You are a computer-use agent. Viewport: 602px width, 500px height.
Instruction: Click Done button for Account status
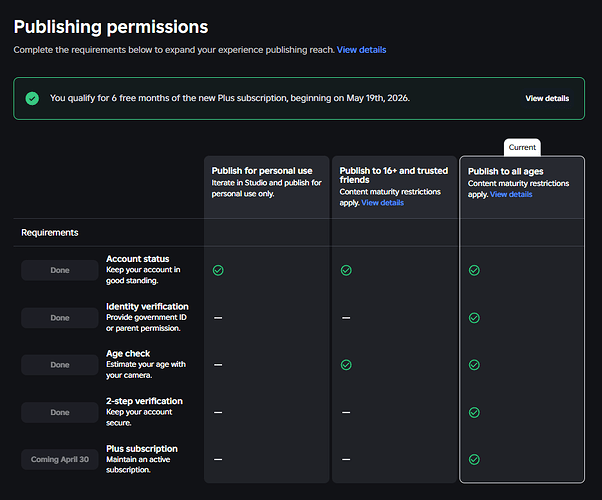tap(60, 270)
